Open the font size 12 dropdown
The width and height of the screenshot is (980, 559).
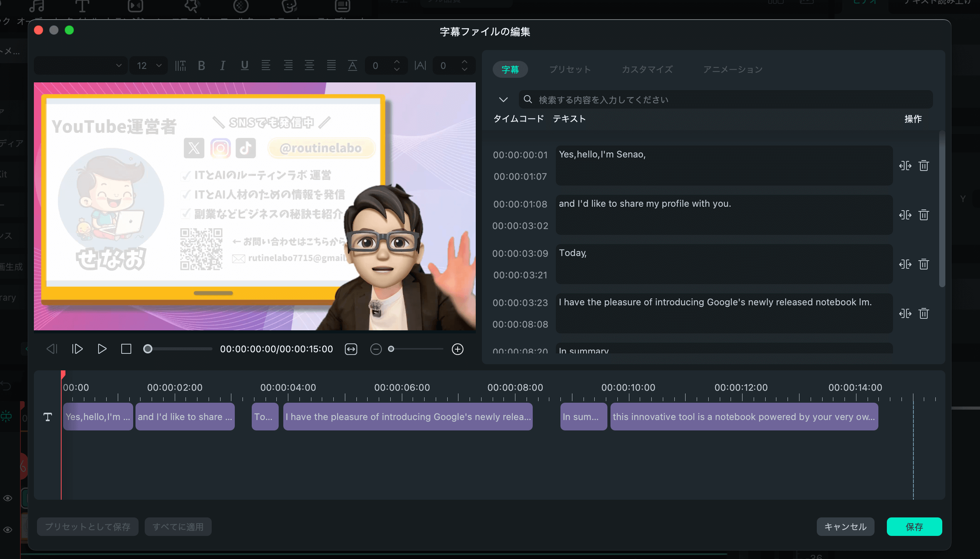[x=149, y=66]
